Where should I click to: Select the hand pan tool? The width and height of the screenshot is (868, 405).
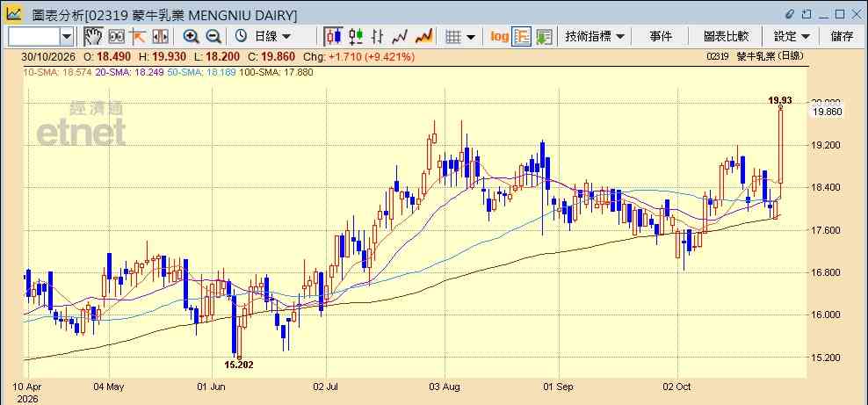(93, 37)
